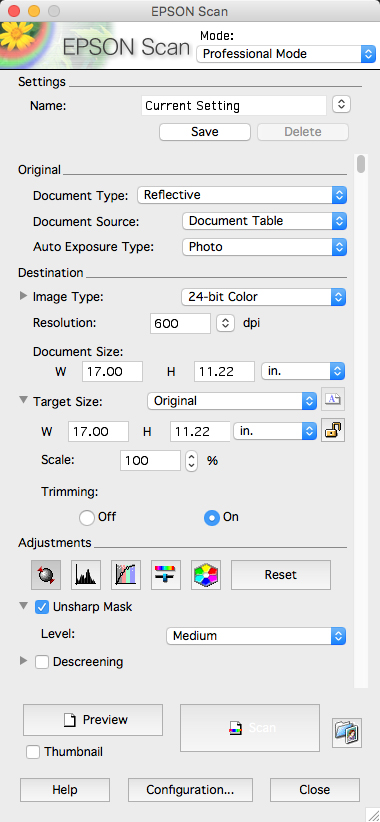Collapse the Target Size disclosure triangle
The width and height of the screenshot is (380, 822).
pyautogui.click(x=23, y=401)
